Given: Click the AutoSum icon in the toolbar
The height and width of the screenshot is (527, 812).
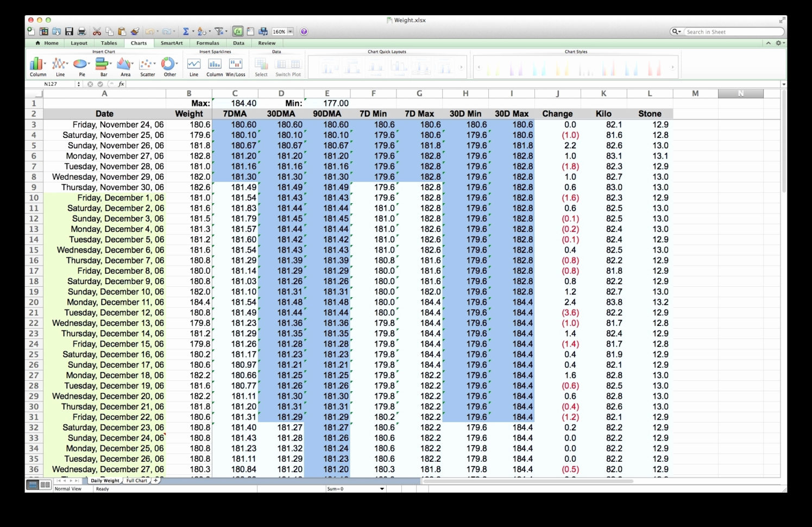Looking at the screenshot, I should pos(186,31).
